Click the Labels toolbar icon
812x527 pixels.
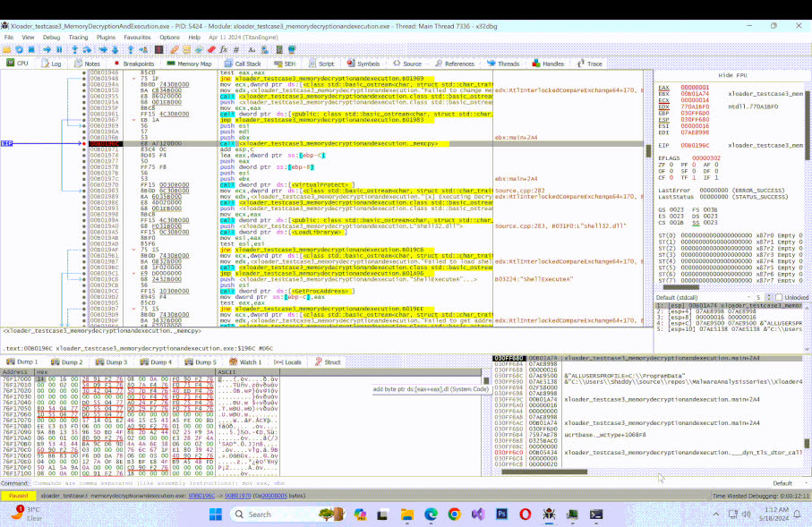click(x=199, y=50)
